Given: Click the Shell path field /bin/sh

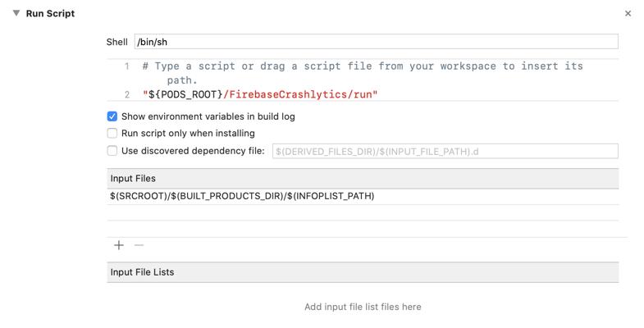Looking at the screenshot, I should pos(375,42).
